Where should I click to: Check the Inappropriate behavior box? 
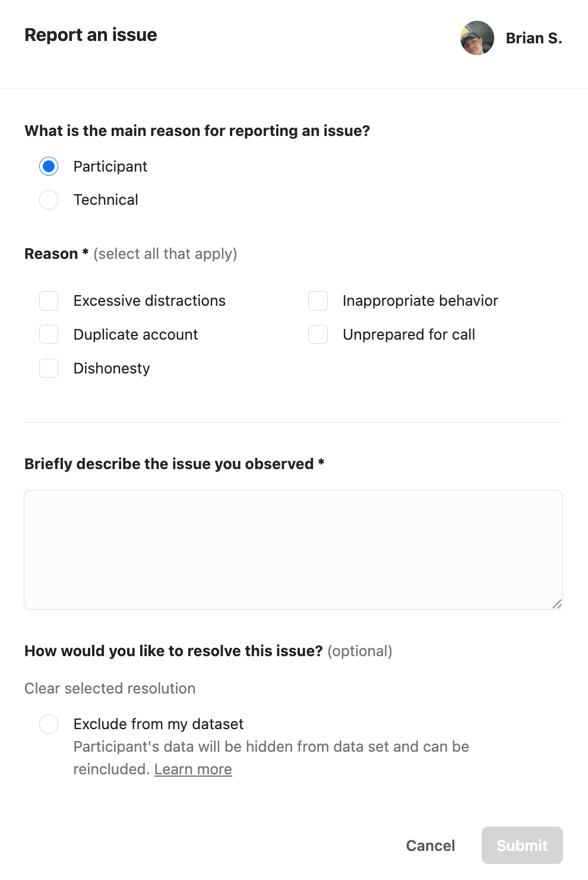coord(318,301)
